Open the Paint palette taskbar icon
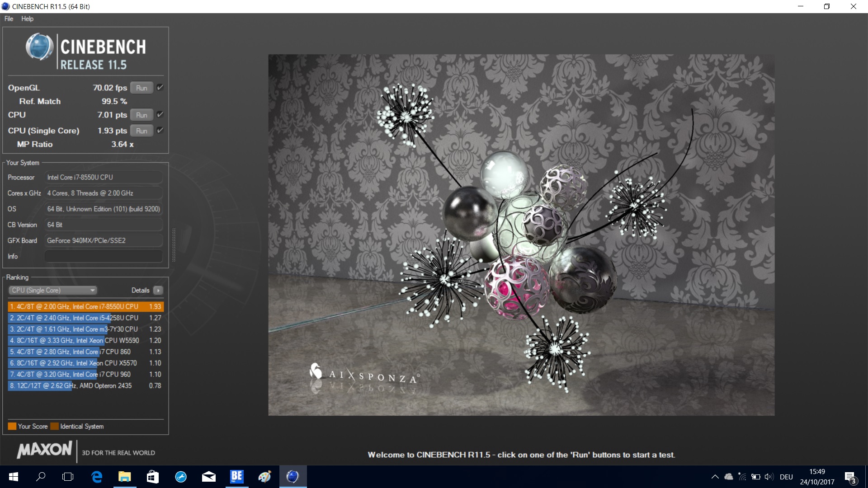 (x=264, y=477)
